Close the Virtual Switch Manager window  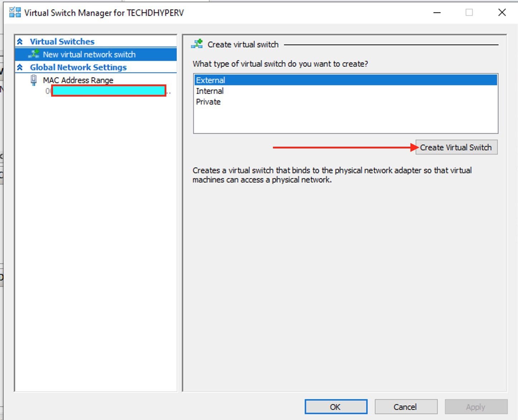tap(502, 13)
